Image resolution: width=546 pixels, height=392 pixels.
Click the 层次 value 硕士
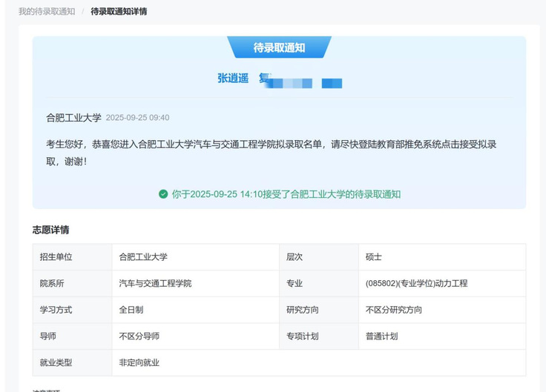click(374, 257)
